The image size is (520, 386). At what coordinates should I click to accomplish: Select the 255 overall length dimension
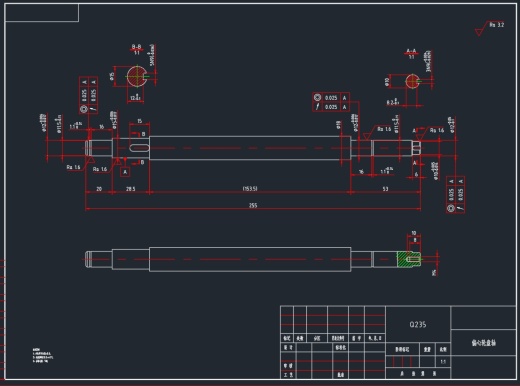[253, 205]
